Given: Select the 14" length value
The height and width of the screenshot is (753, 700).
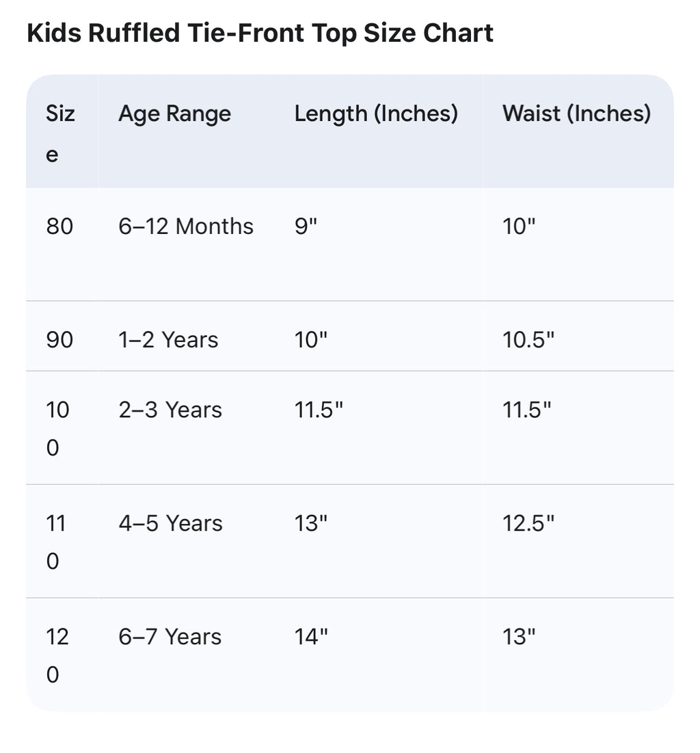Looking at the screenshot, I should (x=311, y=637).
